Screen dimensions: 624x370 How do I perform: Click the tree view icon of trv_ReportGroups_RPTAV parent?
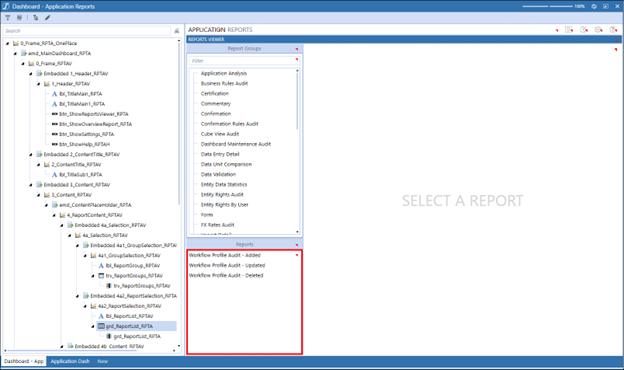pos(101,276)
